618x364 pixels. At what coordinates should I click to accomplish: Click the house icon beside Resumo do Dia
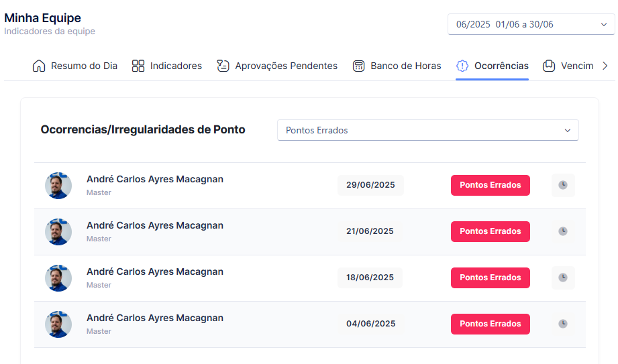39,66
